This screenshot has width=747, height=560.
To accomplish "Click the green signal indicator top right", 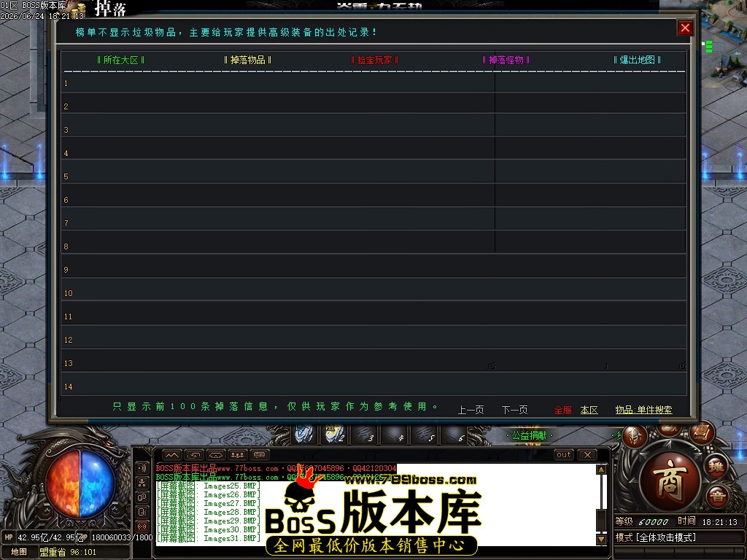I will (x=709, y=46).
